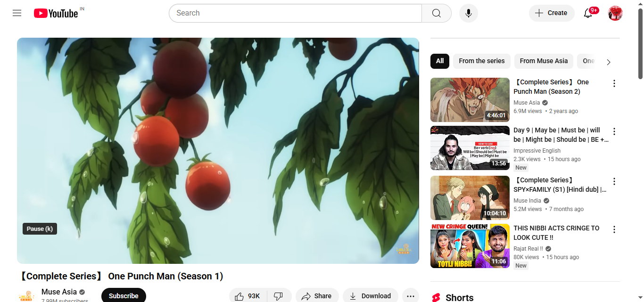This screenshot has width=644, height=302.
Task: Subscribe to Muse Asia
Action: point(124,296)
